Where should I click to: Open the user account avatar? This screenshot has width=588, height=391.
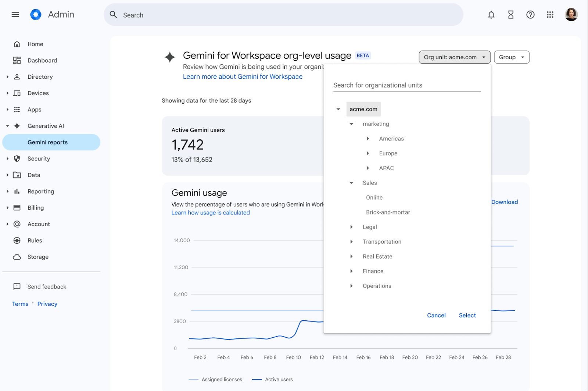pos(571,15)
